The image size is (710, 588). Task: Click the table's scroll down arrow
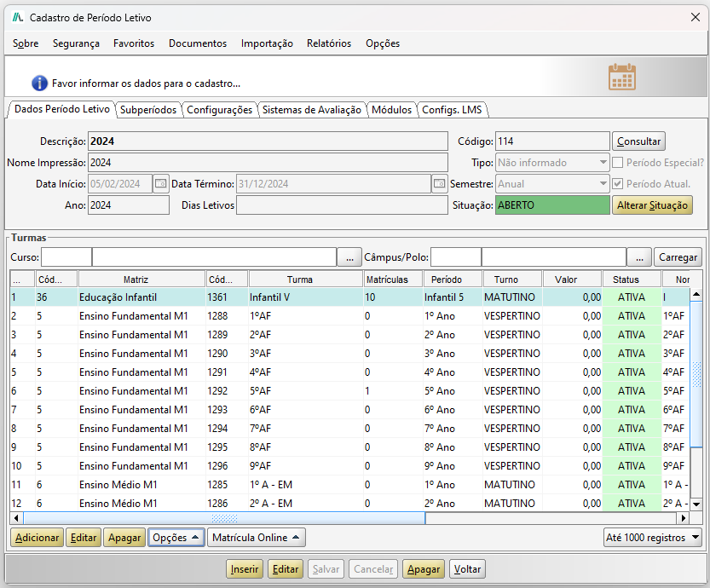(x=696, y=504)
